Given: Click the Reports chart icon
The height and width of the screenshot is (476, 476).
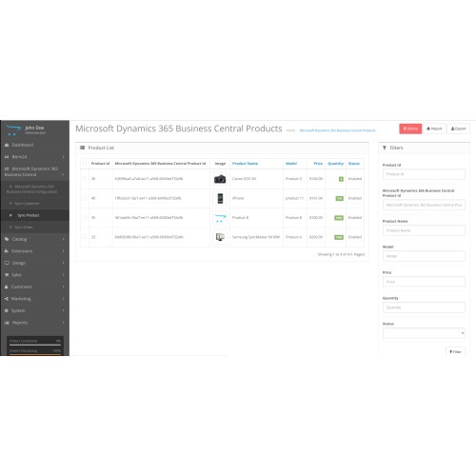Looking at the screenshot, I should tap(7, 323).
